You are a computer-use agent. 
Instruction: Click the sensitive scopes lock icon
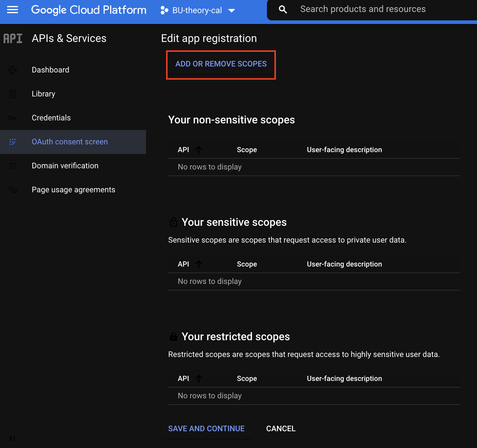(x=174, y=222)
